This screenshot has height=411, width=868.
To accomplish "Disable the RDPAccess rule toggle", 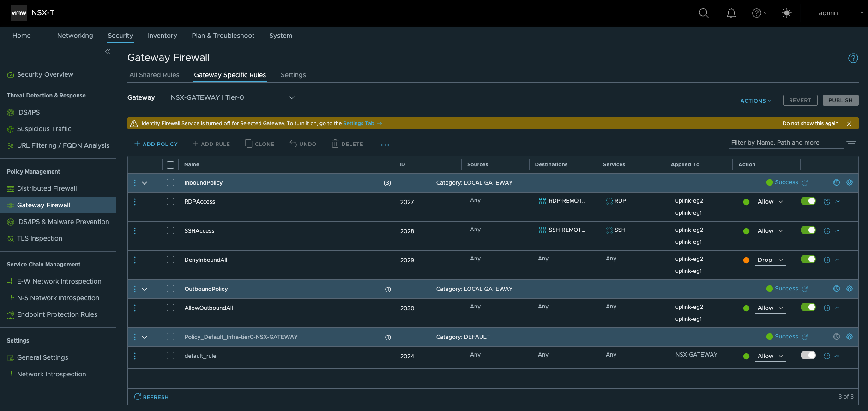I will point(808,201).
